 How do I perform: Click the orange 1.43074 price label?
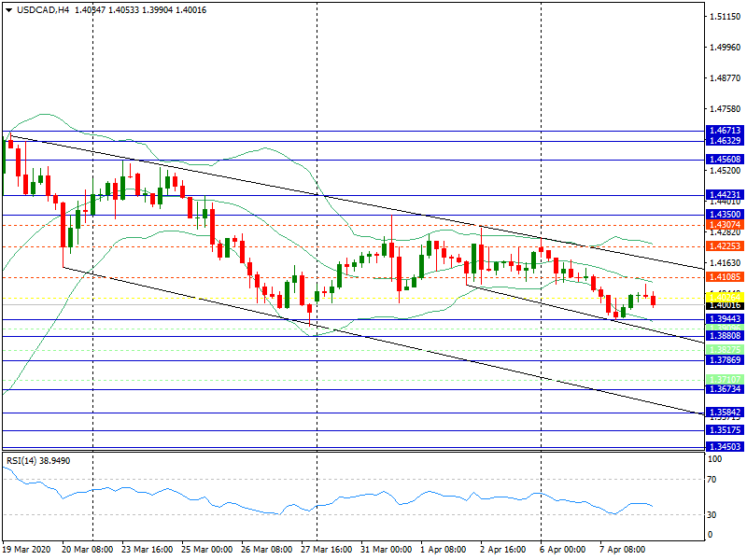725,225
